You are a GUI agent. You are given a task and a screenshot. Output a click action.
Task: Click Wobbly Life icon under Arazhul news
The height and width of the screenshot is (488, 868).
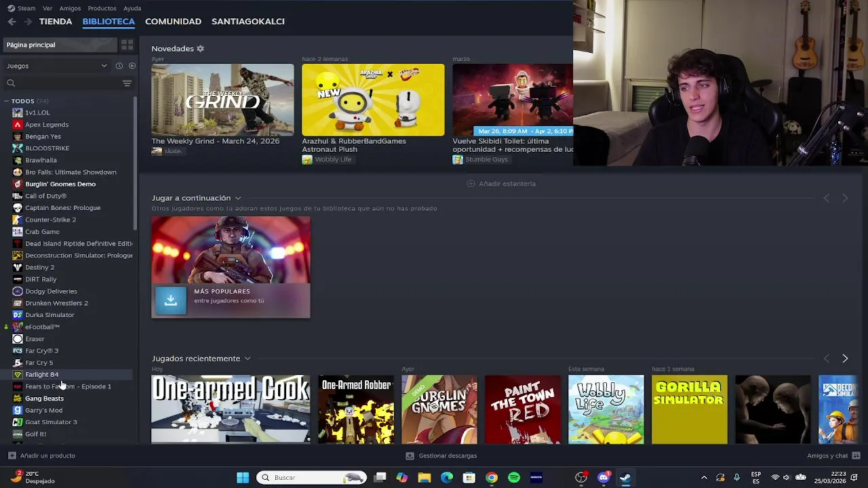point(307,159)
